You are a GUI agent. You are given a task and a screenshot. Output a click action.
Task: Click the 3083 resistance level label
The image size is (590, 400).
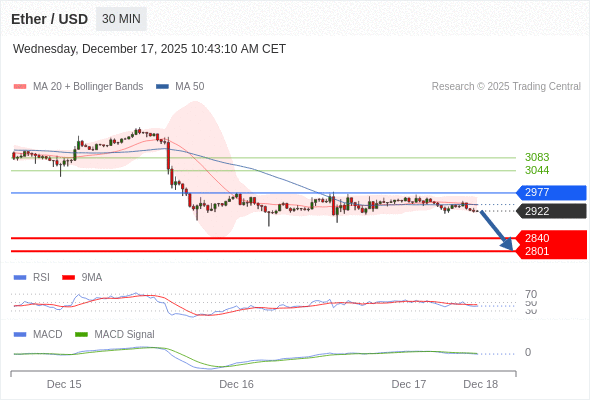(537, 157)
